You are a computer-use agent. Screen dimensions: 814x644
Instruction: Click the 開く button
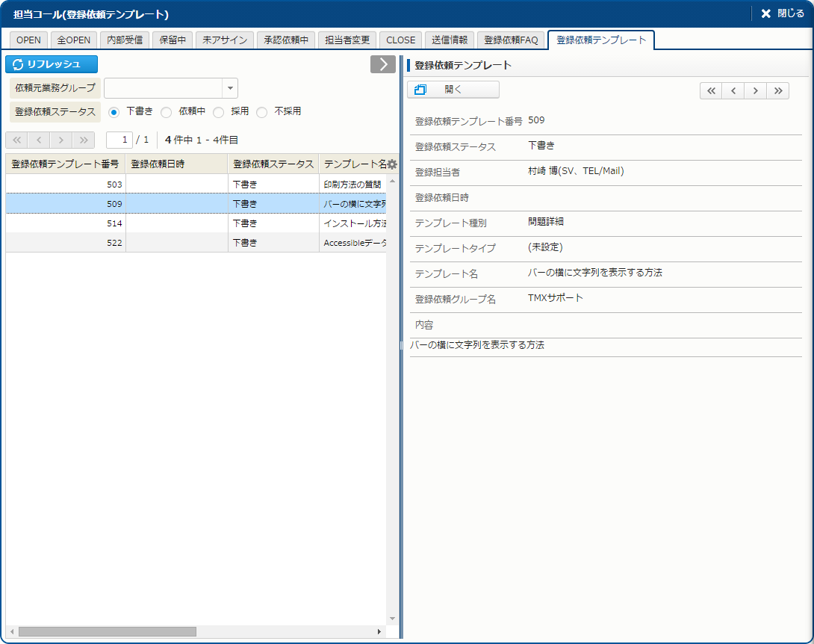(453, 90)
